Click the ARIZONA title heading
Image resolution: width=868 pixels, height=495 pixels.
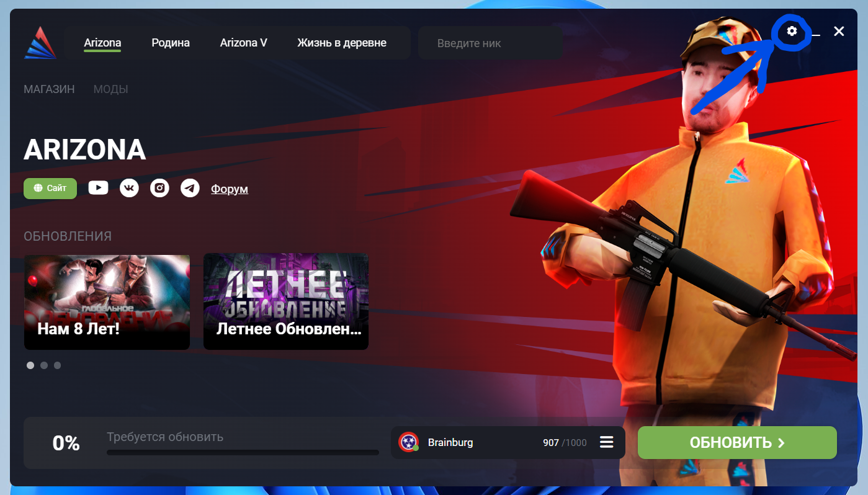point(85,149)
